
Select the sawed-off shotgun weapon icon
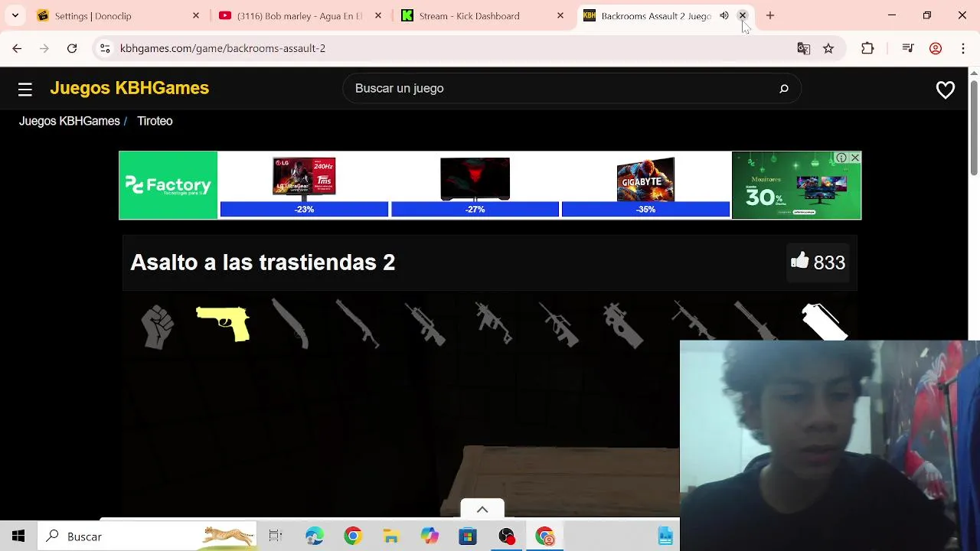pos(290,324)
